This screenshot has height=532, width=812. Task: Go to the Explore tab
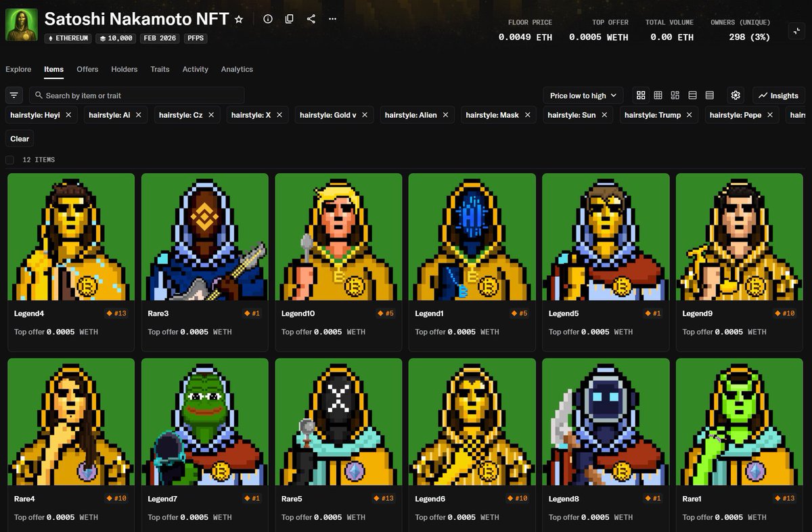pos(18,69)
